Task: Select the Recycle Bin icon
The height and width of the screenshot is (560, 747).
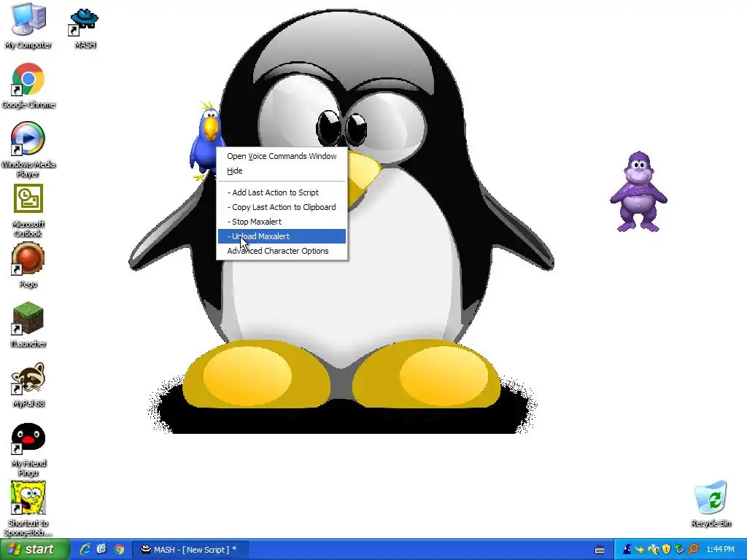Action: click(711, 497)
